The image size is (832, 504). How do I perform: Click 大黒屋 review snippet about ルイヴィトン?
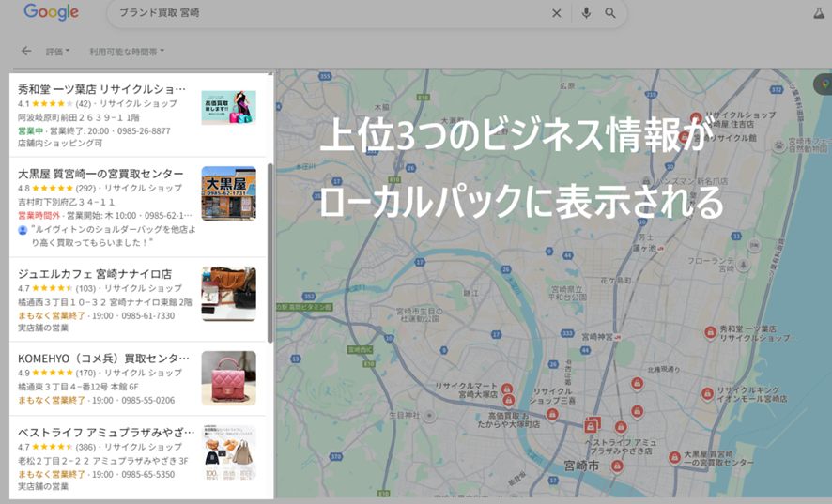[114, 237]
